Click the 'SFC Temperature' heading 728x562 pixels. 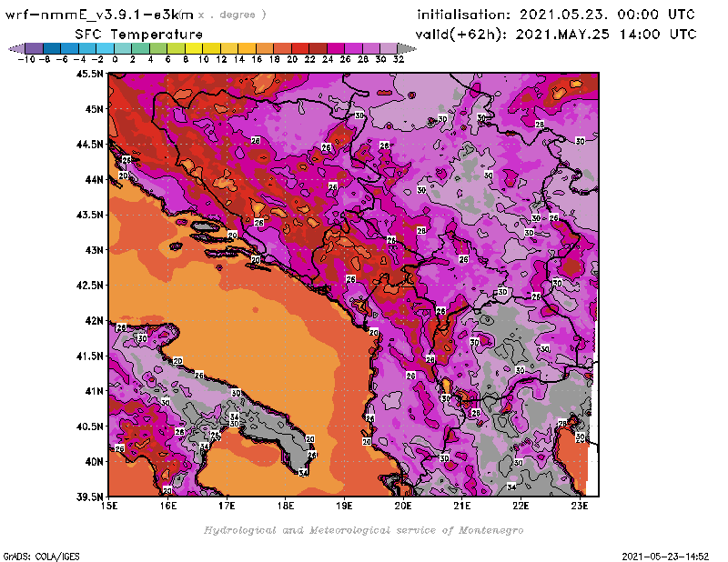coord(139,35)
